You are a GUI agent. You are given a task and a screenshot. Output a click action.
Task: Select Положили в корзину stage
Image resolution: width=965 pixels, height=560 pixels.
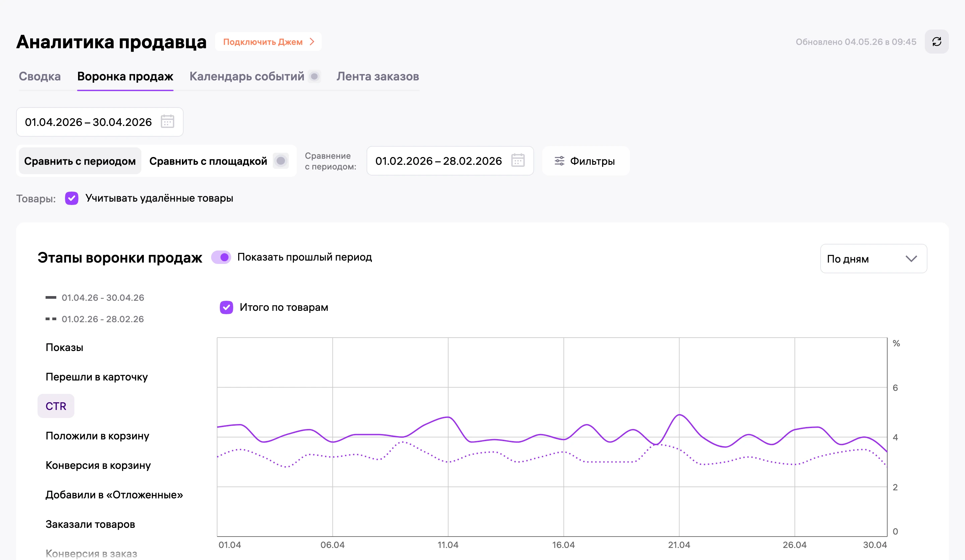coord(97,436)
